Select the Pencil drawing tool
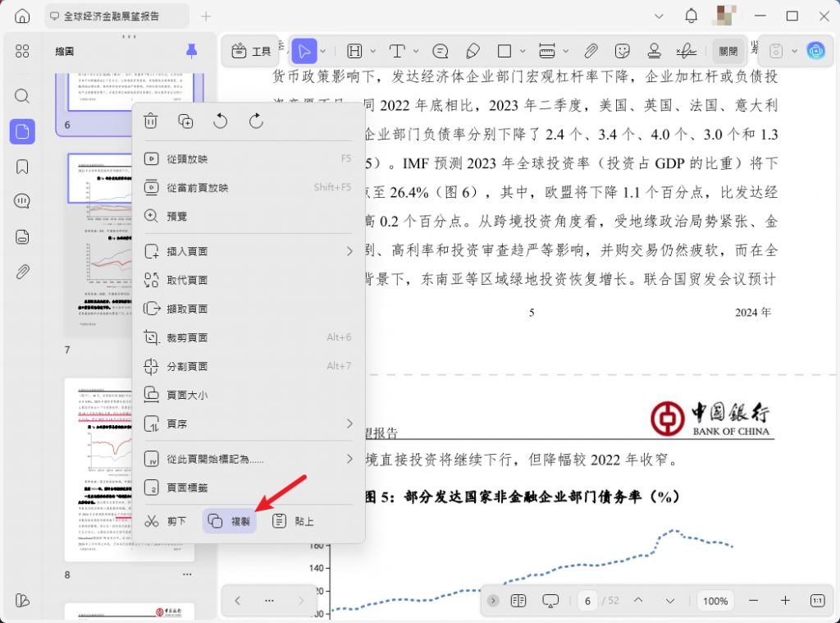The height and width of the screenshot is (623, 840). (x=472, y=52)
